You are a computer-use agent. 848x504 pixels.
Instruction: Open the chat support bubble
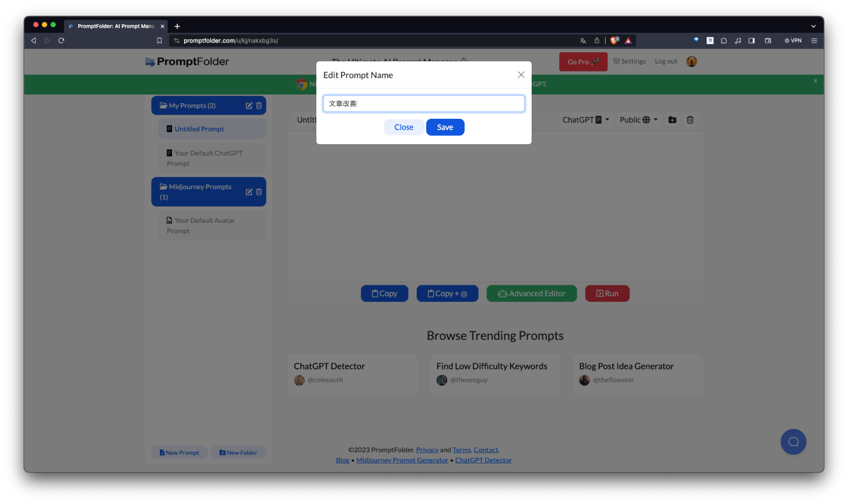[793, 442]
